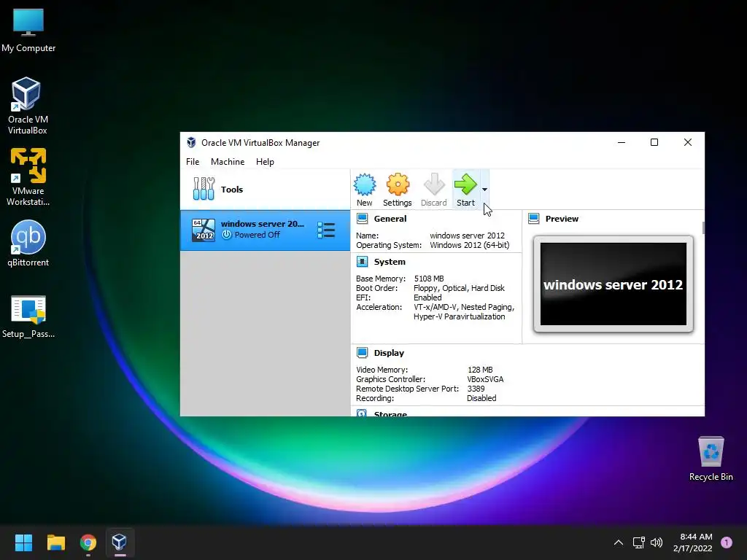Click the Preview section icon
This screenshot has height=560, width=747.
533,219
